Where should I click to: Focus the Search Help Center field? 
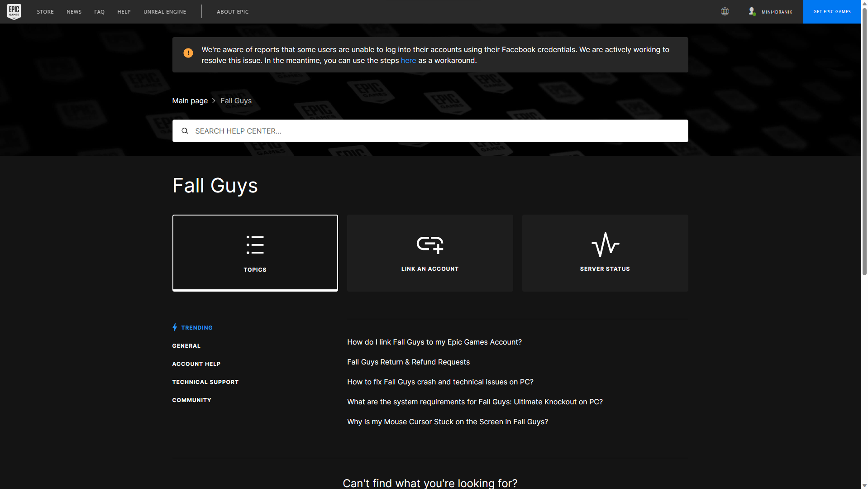tap(430, 131)
